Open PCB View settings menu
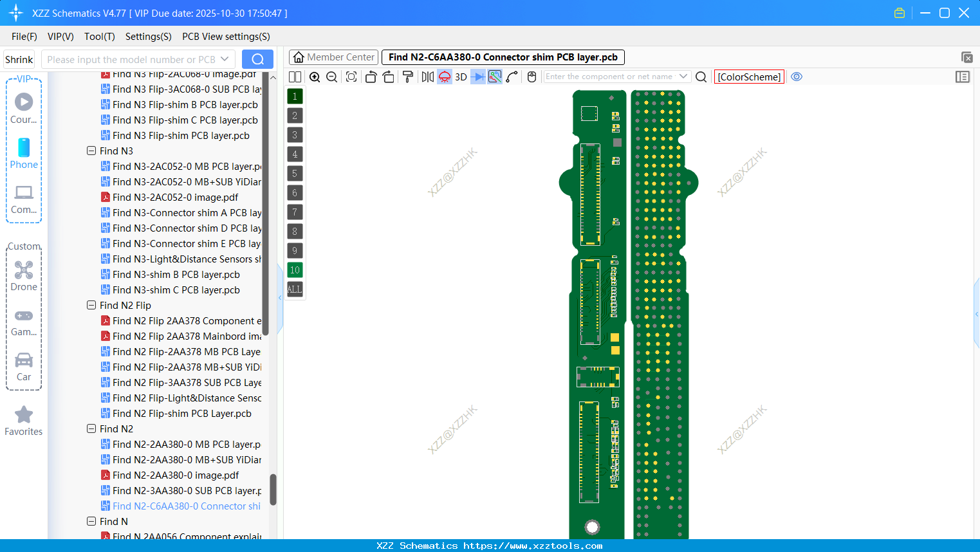This screenshot has width=980, height=552. coord(225,37)
